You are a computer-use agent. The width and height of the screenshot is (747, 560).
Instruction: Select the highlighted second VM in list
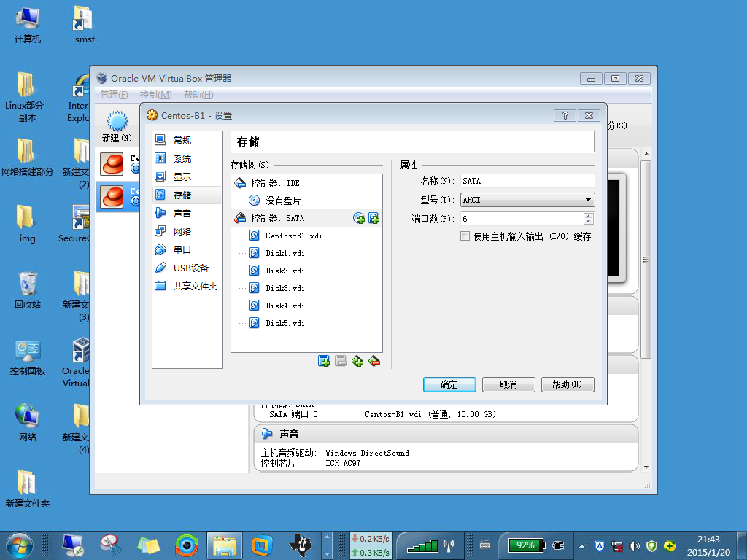coord(118,196)
